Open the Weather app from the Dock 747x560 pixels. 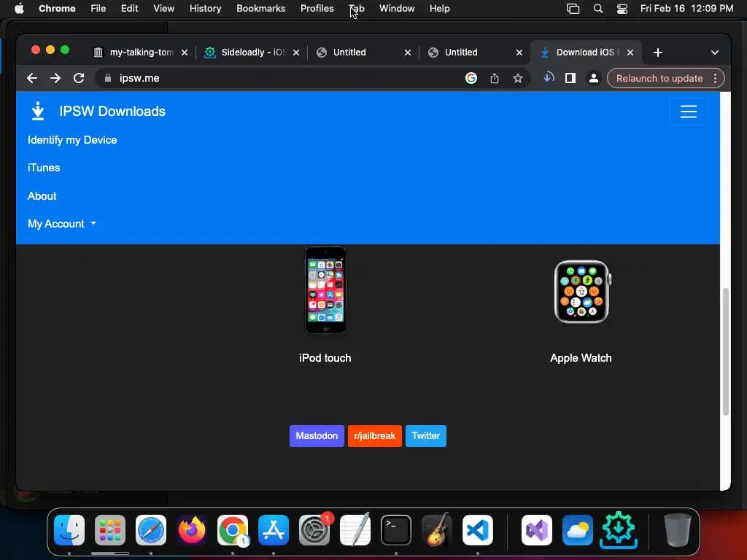pyautogui.click(x=578, y=529)
